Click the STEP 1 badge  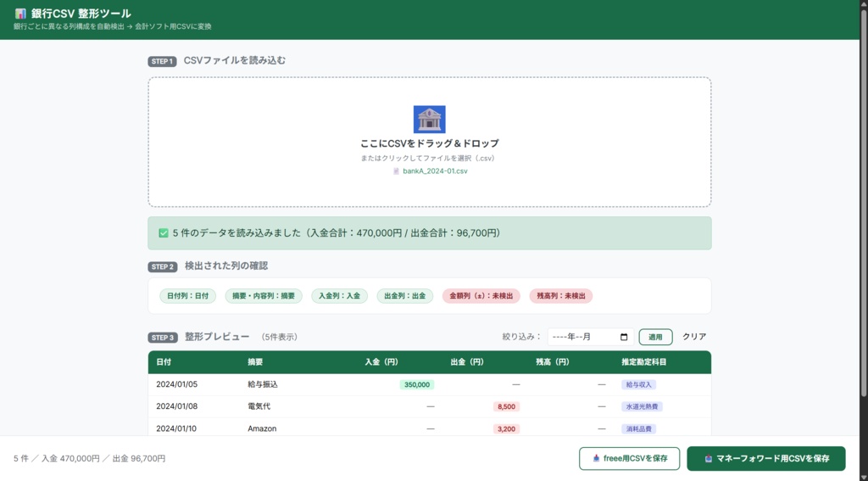point(162,62)
